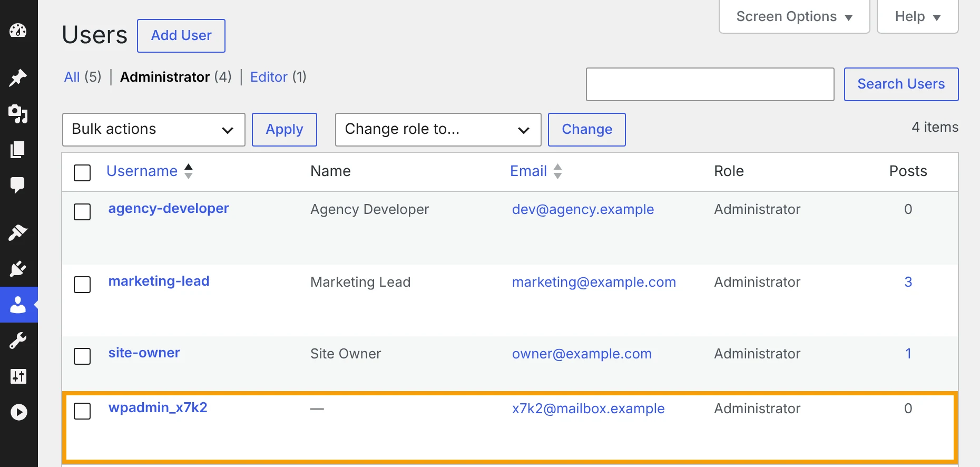Open the Dashboard sidebar icon
Screen dimensions: 980x467
tap(18, 31)
